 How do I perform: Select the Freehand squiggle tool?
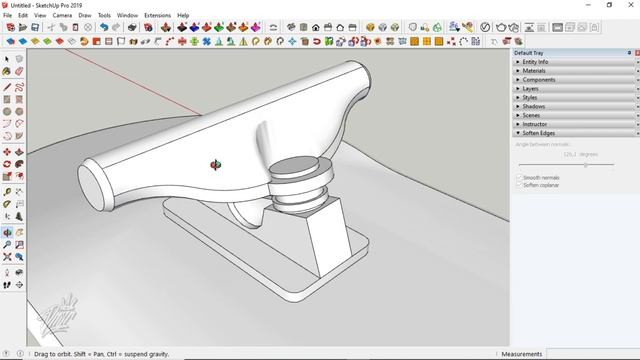(19, 87)
